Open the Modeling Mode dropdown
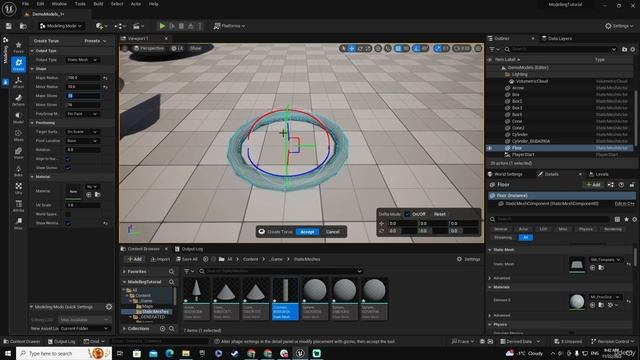 61,26
